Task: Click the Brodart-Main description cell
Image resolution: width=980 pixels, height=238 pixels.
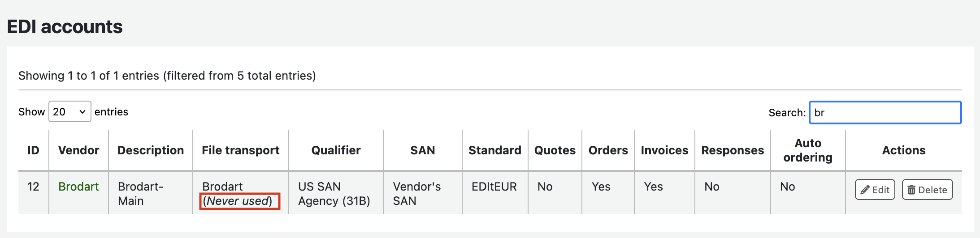Action: point(140,194)
